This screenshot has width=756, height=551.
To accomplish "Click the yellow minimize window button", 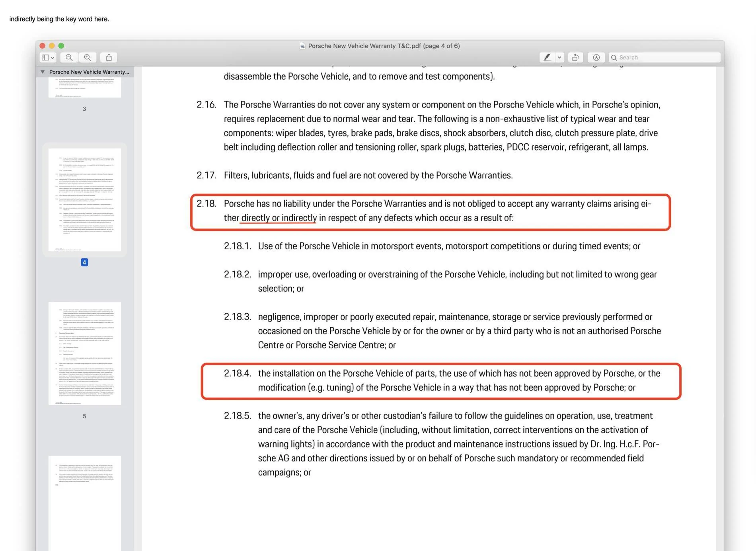I will tap(52, 46).
